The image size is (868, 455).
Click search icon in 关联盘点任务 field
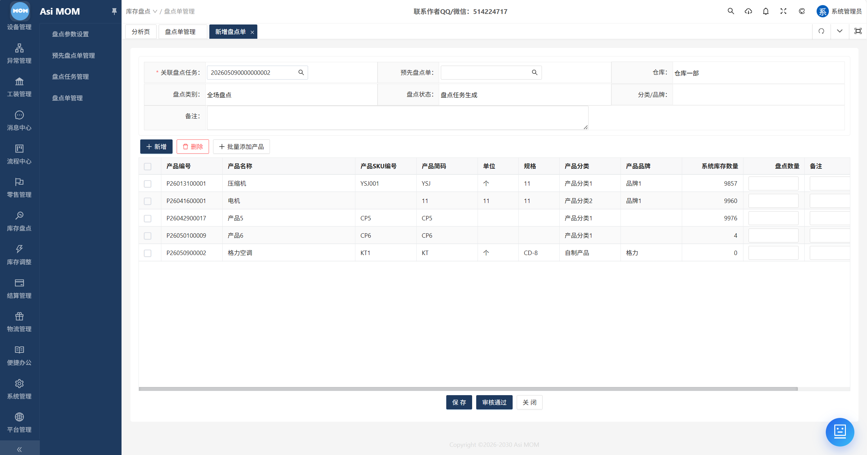click(301, 72)
